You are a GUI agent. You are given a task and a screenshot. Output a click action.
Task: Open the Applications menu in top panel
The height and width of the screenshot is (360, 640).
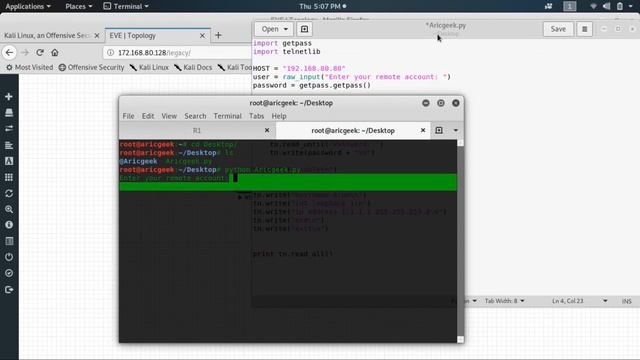click(28, 6)
